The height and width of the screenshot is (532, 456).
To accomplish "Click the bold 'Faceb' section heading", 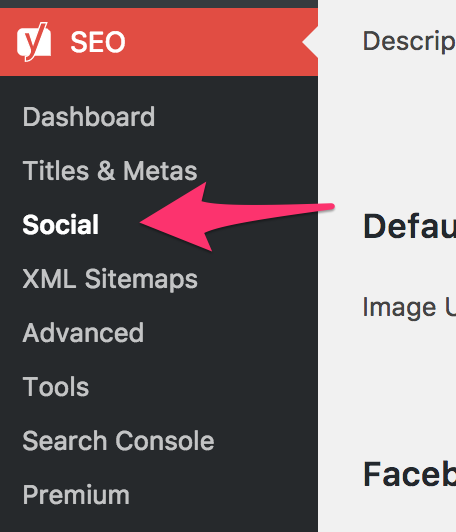I will [x=409, y=474].
